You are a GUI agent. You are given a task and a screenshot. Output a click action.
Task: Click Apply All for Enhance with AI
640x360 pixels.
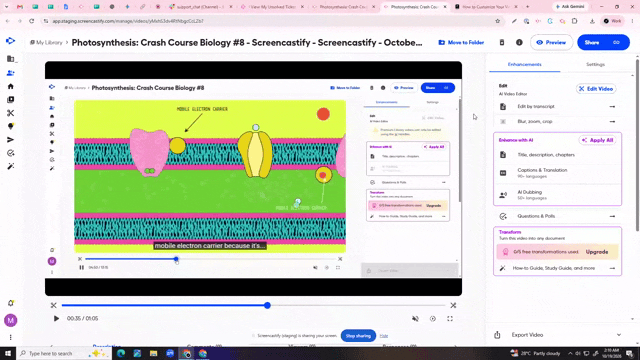tap(598, 140)
